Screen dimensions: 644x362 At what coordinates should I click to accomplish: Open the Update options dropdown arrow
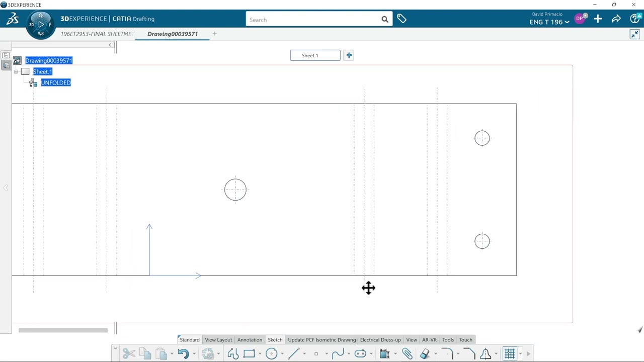(218, 354)
